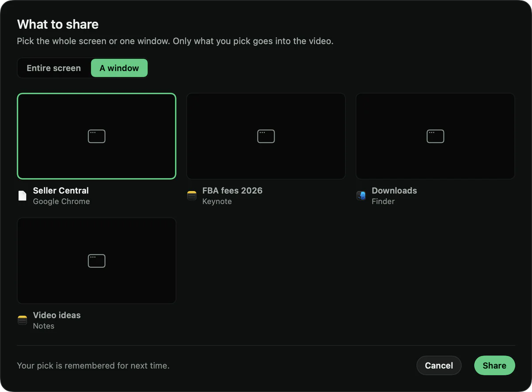Click the Finder icon beside Downloads

[361, 196]
